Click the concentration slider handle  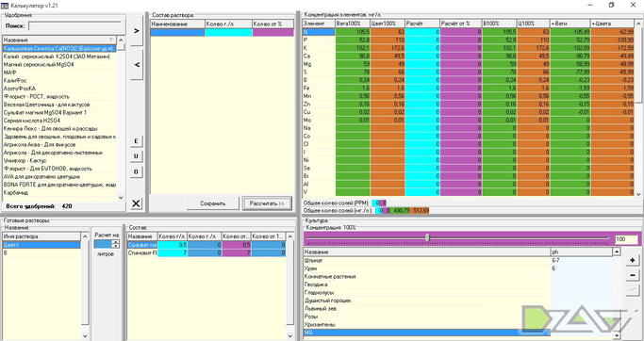(427, 237)
